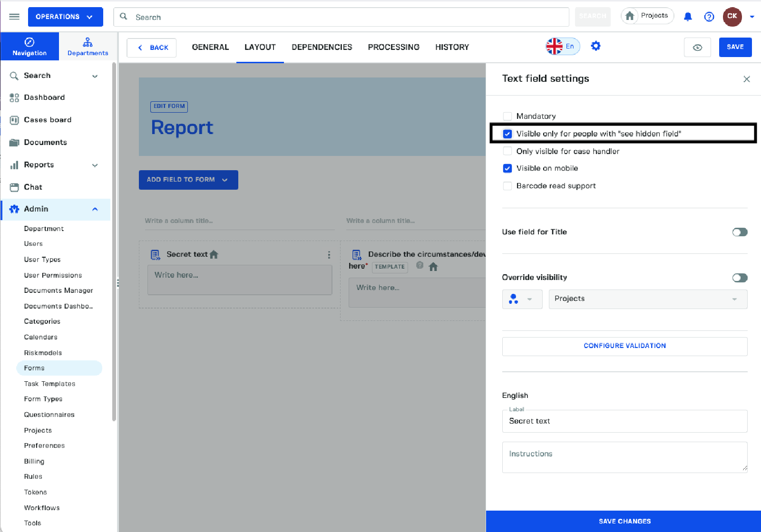
Task: Click the blue settings gear icon
Action: (595, 46)
